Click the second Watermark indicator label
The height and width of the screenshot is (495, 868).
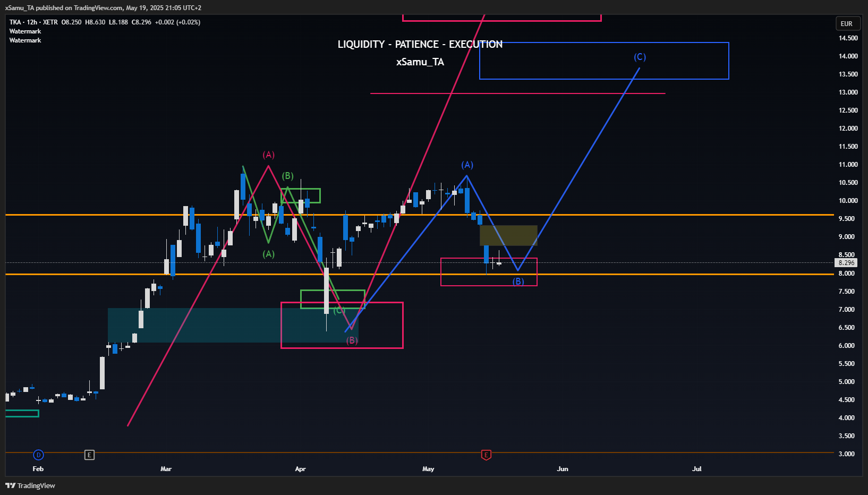coord(25,40)
